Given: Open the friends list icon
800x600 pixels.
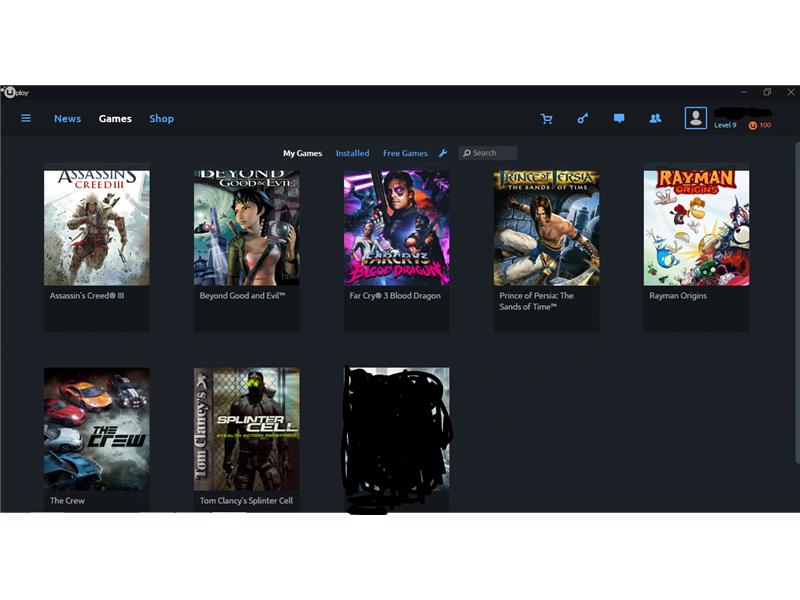Looking at the screenshot, I should point(655,118).
